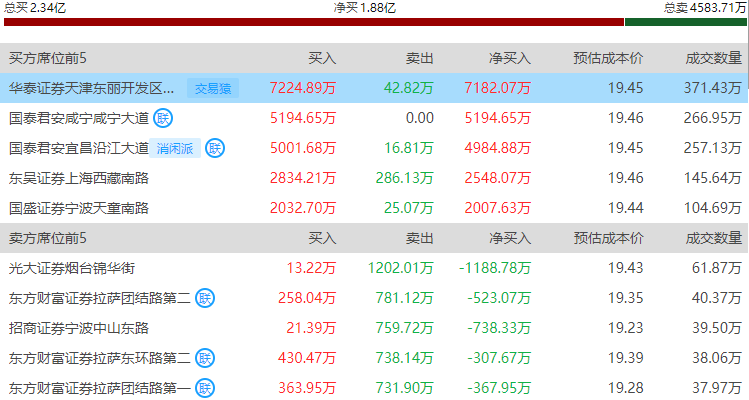Viewport: 749px width, 400px height.
Task: Click buy value 5001.68万
Action: click(303, 148)
